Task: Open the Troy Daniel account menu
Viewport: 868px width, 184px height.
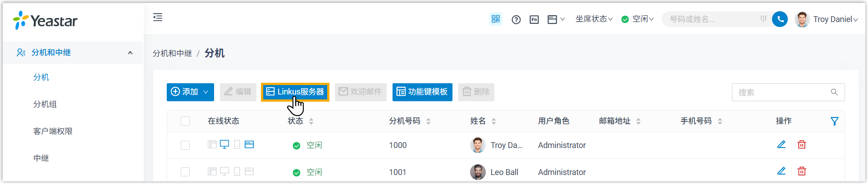Action: coord(827,19)
